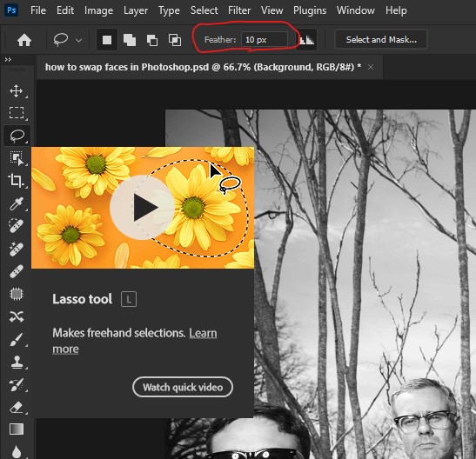Open the Layer menu
This screenshot has height=459, width=476.
(136, 10)
